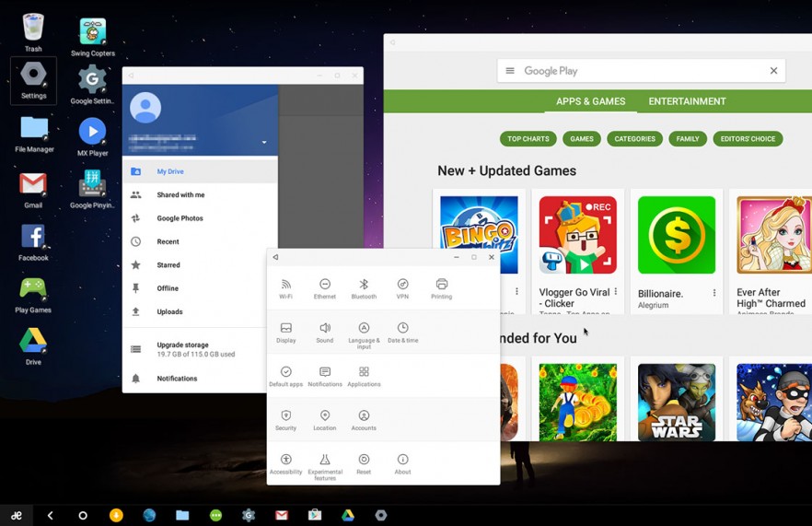This screenshot has height=526, width=812.
Task: Open Facebook desktop shortcut
Action: point(33,242)
